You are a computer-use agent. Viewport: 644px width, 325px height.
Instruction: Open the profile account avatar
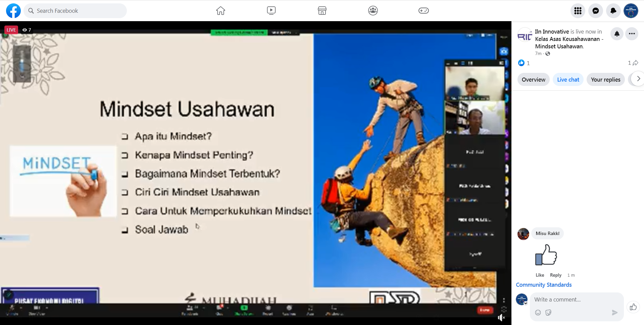tap(631, 11)
